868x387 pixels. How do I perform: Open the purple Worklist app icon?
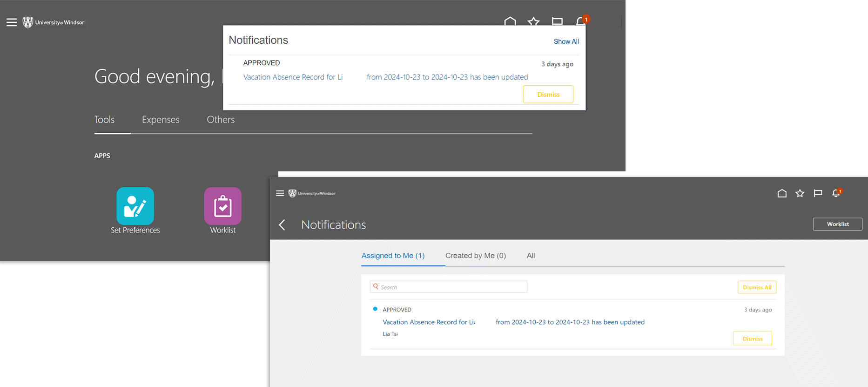[222, 206]
